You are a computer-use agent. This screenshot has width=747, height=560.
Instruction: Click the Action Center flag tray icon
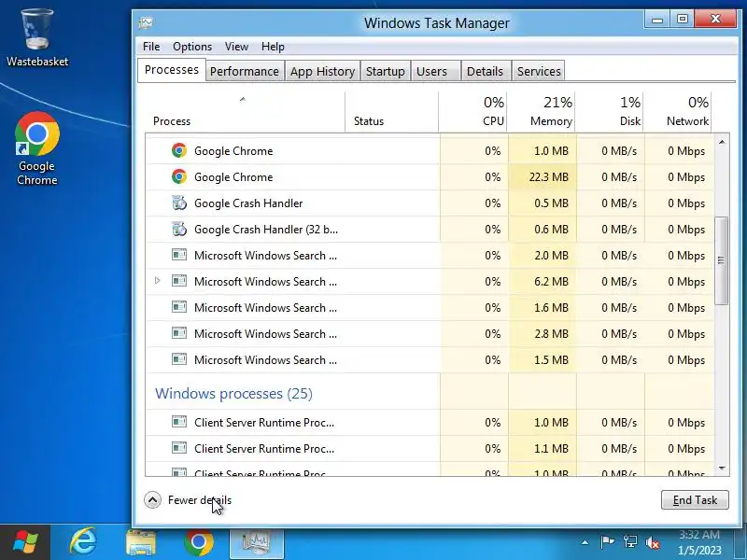point(607,542)
